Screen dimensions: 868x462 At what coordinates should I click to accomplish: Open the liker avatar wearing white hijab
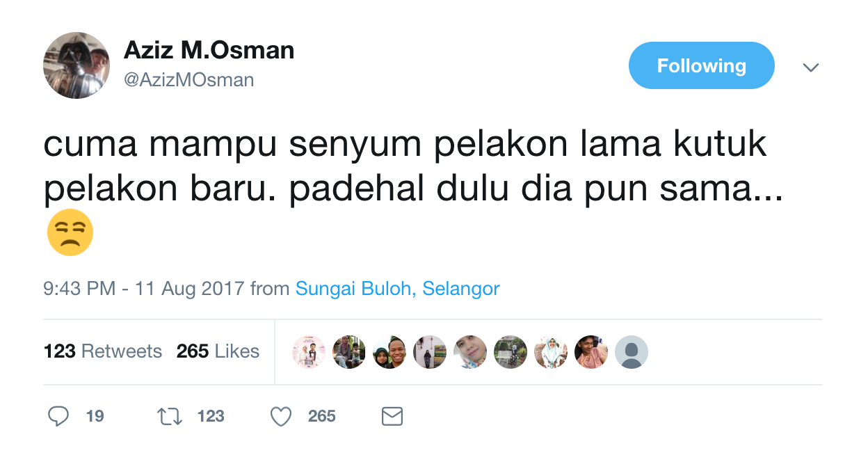[551, 352]
